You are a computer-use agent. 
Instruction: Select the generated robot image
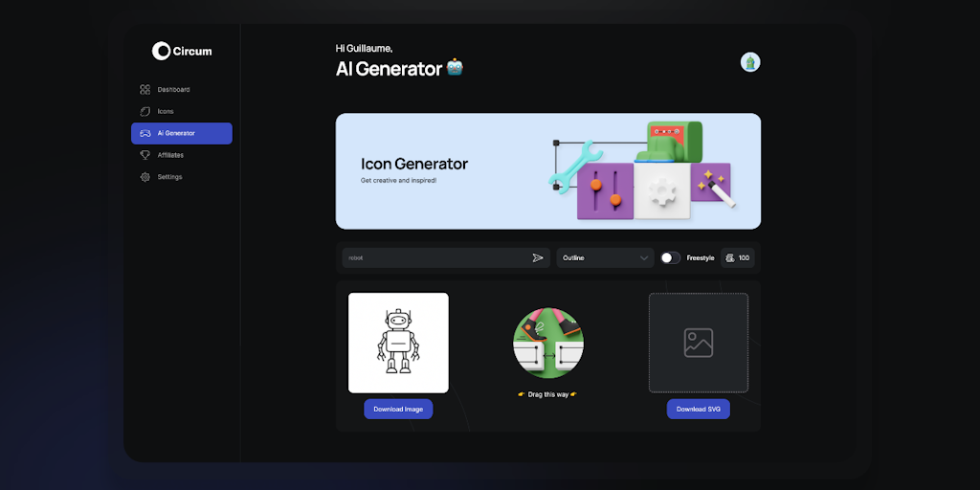tap(398, 343)
